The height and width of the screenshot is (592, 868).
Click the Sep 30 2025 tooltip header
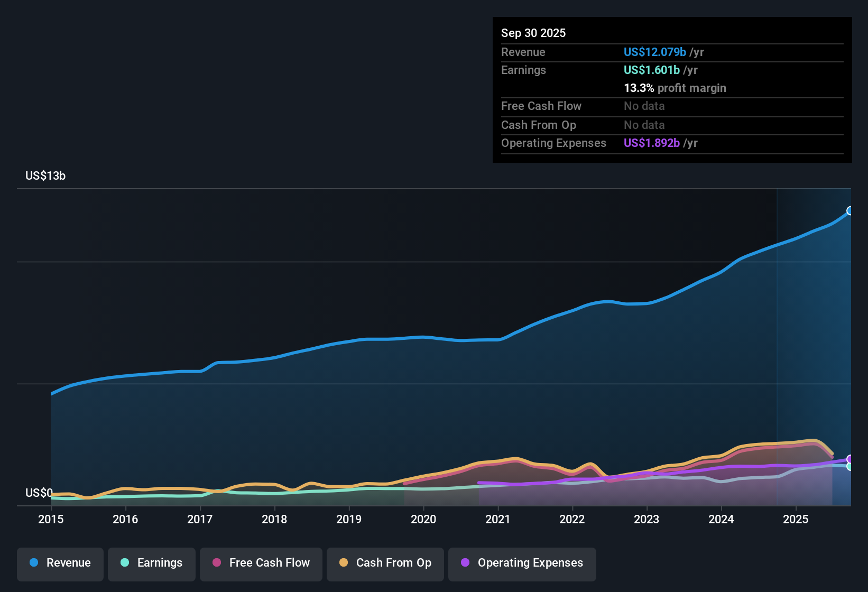click(533, 33)
